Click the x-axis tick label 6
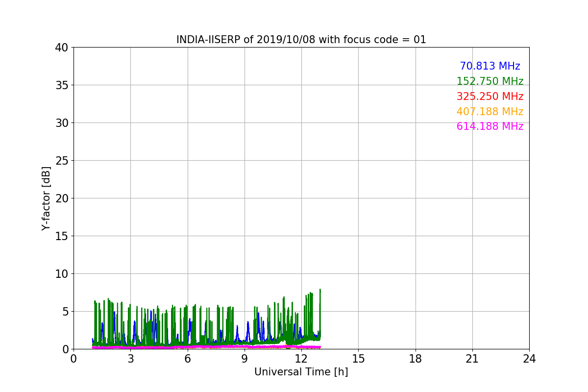This screenshot has width=588, height=392. point(187,359)
